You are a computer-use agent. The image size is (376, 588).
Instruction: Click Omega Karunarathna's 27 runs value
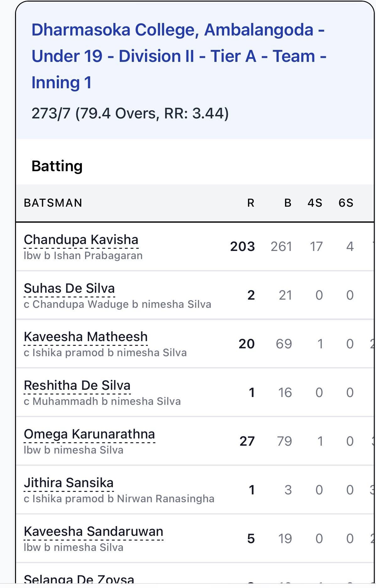click(x=247, y=441)
